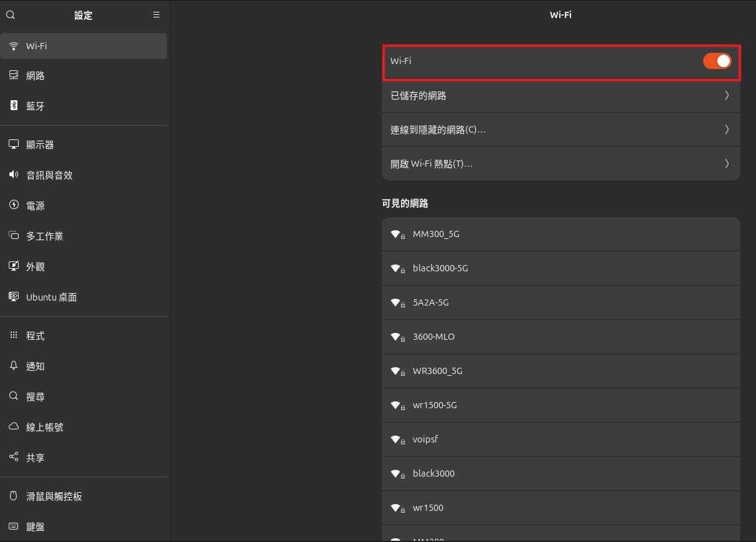Select the voipsf network name
Image resolution: width=756 pixels, height=542 pixels.
pyautogui.click(x=425, y=439)
